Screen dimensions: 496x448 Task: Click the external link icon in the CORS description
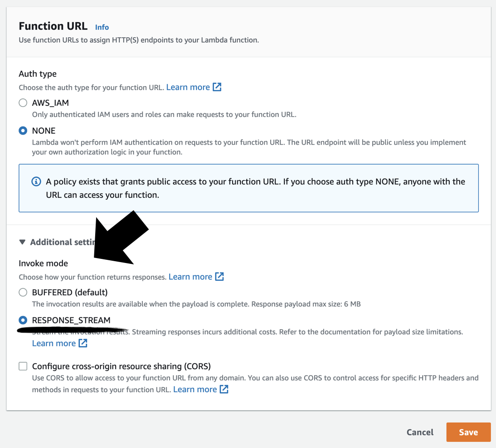[x=224, y=389]
